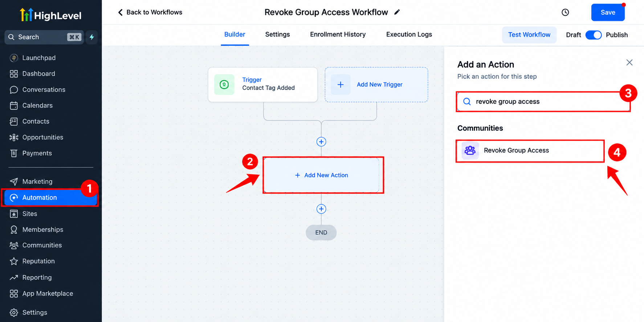Click the sidebar Search box

(44, 37)
